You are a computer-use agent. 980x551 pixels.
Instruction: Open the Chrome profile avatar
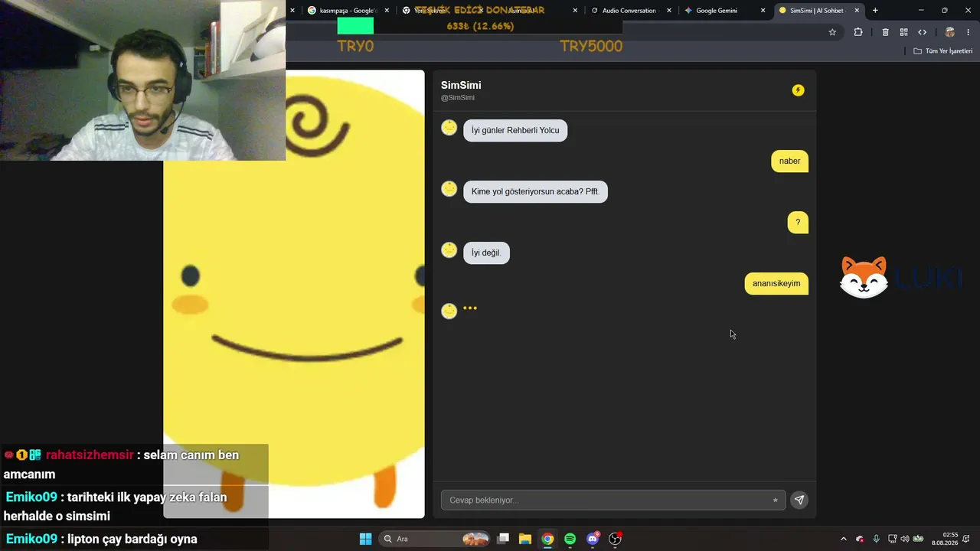pyautogui.click(x=949, y=32)
